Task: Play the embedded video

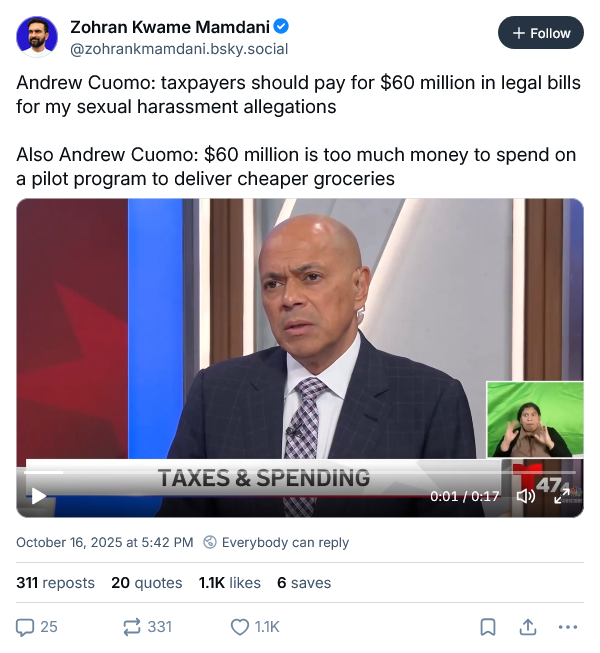Action: pyautogui.click(x=39, y=496)
